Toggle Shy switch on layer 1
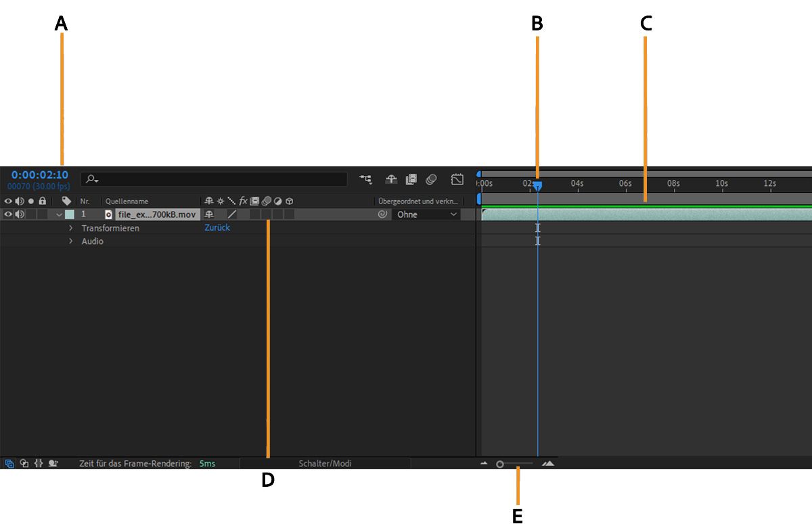 tap(208, 214)
